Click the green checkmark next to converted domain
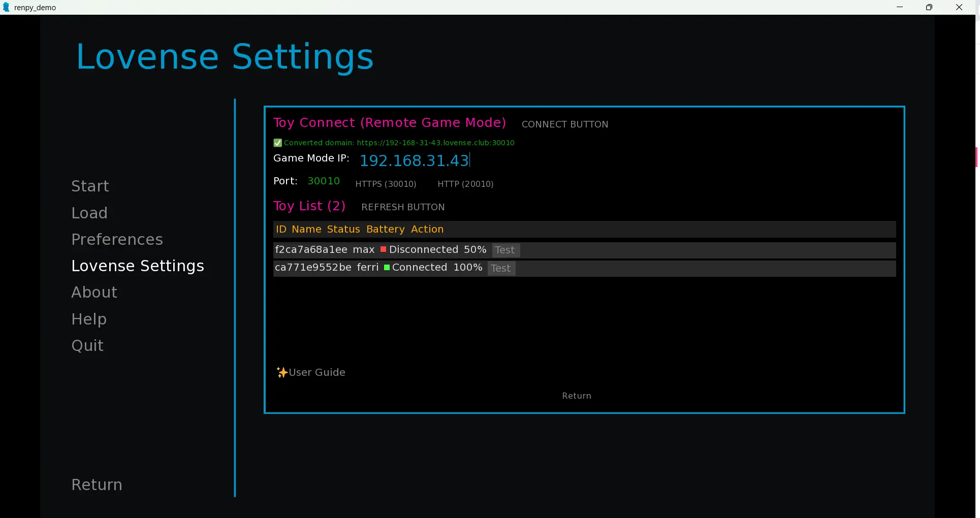Image resolution: width=980 pixels, height=518 pixels. pyautogui.click(x=277, y=143)
